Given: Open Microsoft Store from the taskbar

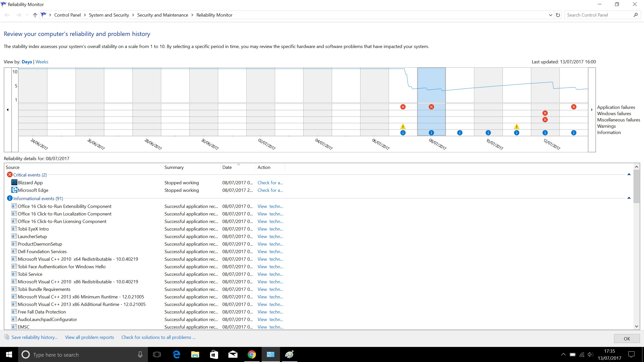Looking at the screenshot, I should pyautogui.click(x=214, y=354).
